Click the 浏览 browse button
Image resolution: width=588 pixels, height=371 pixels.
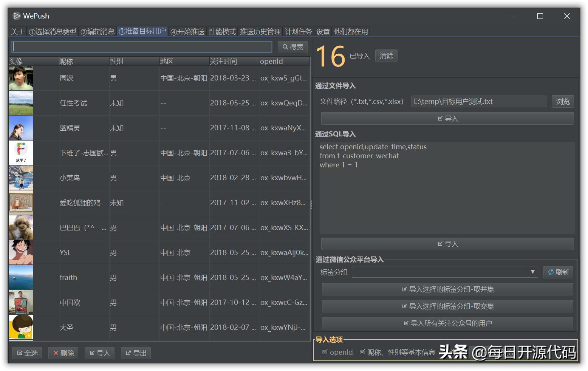click(563, 101)
